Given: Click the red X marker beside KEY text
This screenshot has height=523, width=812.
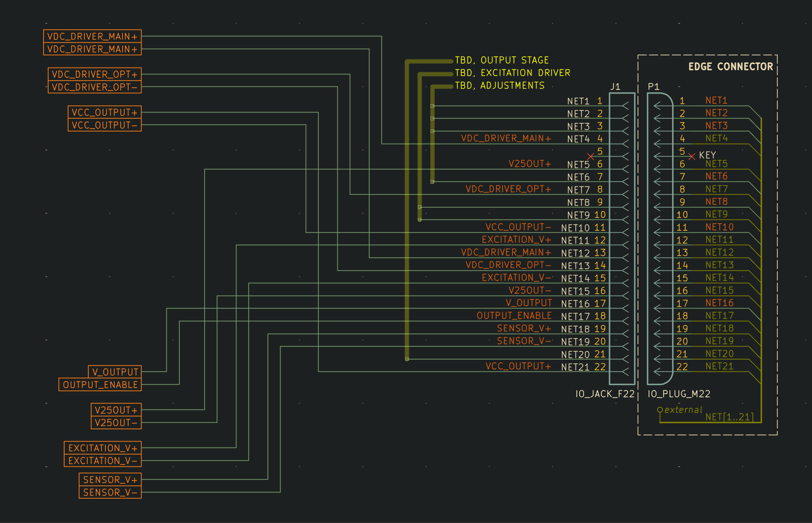Looking at the screenshot, I should (691, 157).
